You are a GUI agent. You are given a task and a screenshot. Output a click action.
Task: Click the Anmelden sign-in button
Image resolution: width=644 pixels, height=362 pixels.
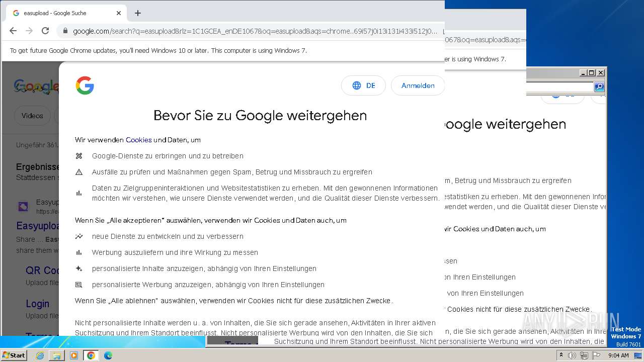pos(418,85)
